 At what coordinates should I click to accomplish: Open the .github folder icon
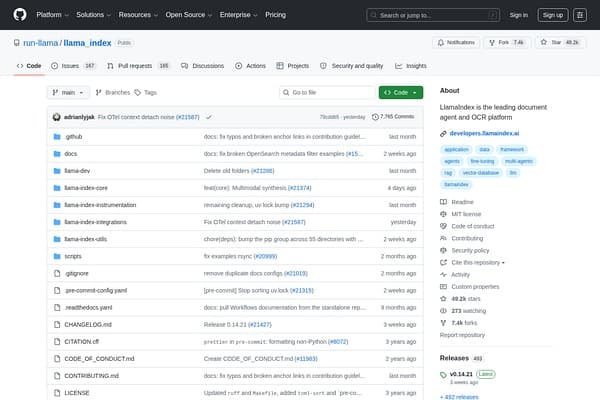pyautogui.click(x=57, y=137)
